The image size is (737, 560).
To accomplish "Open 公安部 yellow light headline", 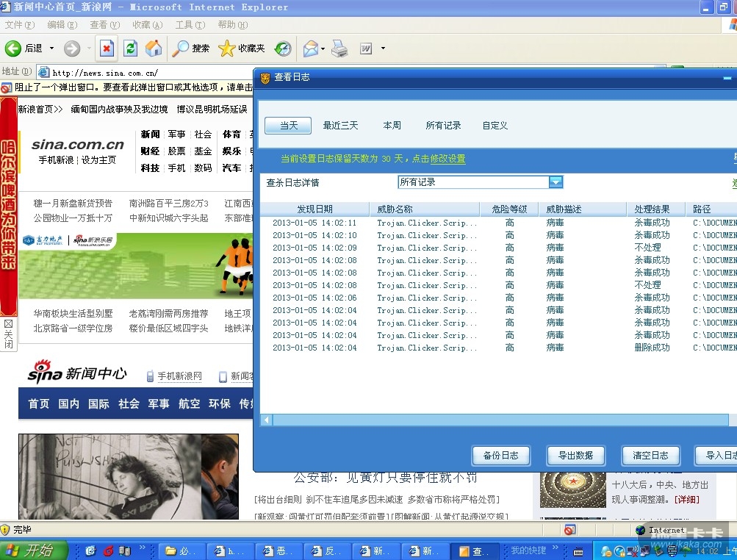I will (386, 478).
